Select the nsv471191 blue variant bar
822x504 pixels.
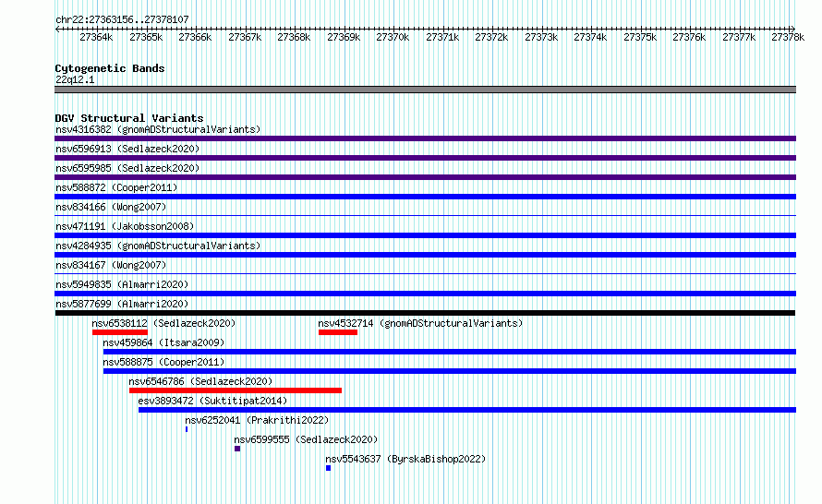click(x=425, y=235)
